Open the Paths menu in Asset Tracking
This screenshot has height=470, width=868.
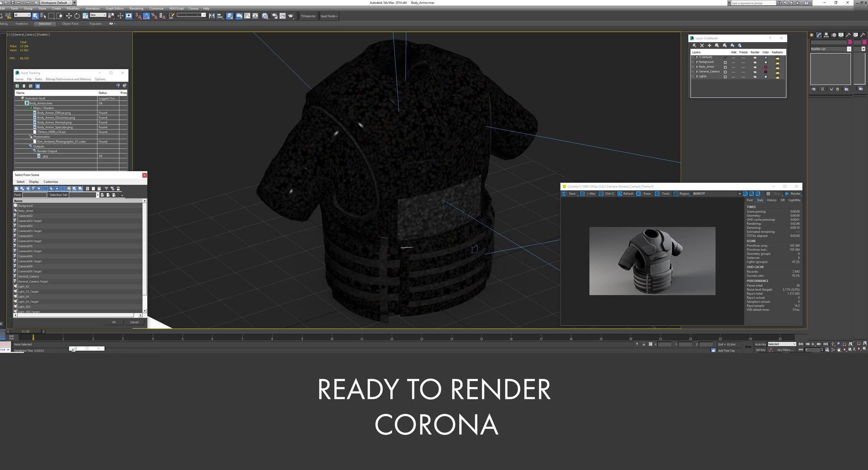point(38,79)
